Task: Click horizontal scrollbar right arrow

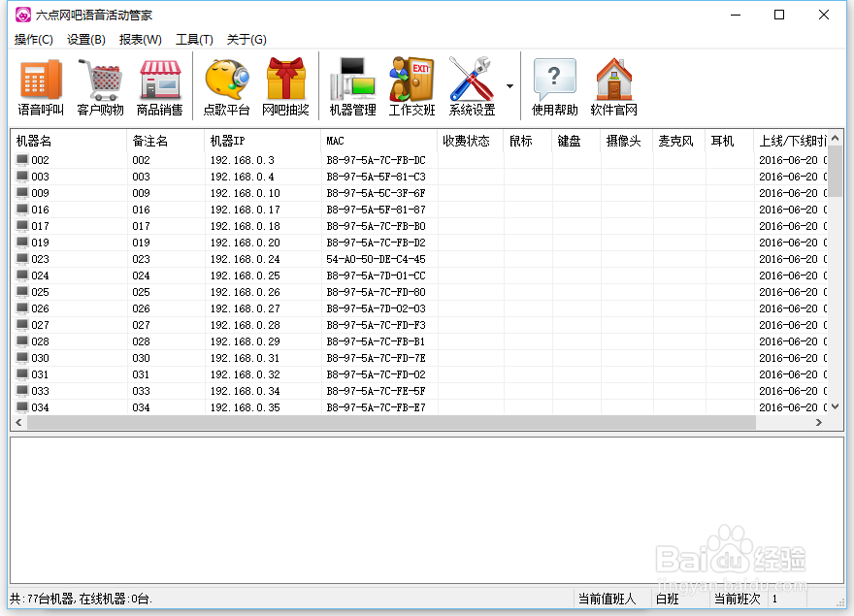Action: (819, 423)
